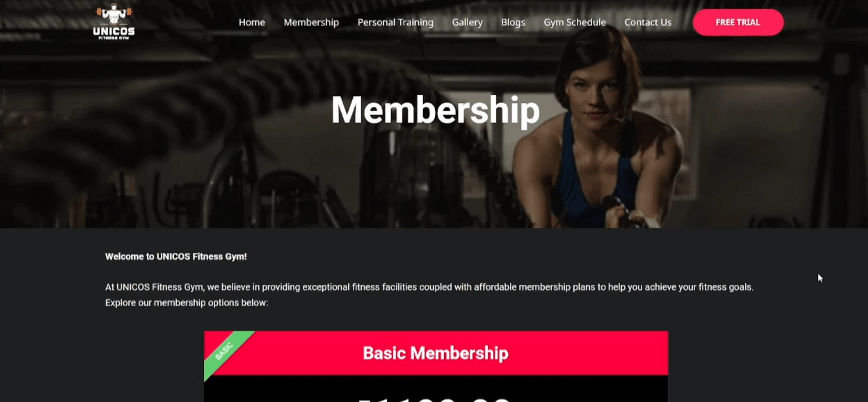This screenshot has height=402, width=868.
Task: Open Personal Training page
Action: (x=396, y=22)
